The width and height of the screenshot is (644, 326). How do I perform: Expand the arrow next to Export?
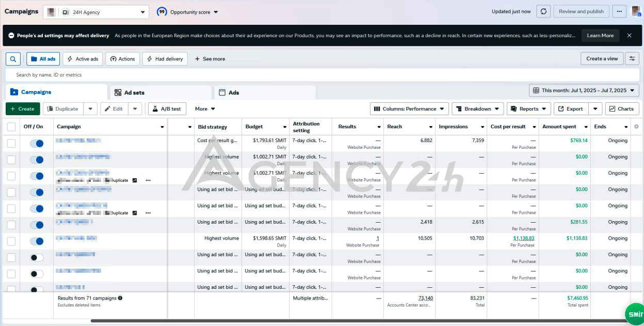[x=595, y=109]
